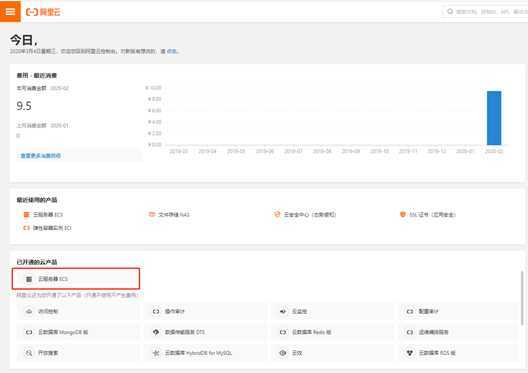Screen dimensions: 528x373
Task: Open the HybridDB for MySQL label
Action: point(198,353)
